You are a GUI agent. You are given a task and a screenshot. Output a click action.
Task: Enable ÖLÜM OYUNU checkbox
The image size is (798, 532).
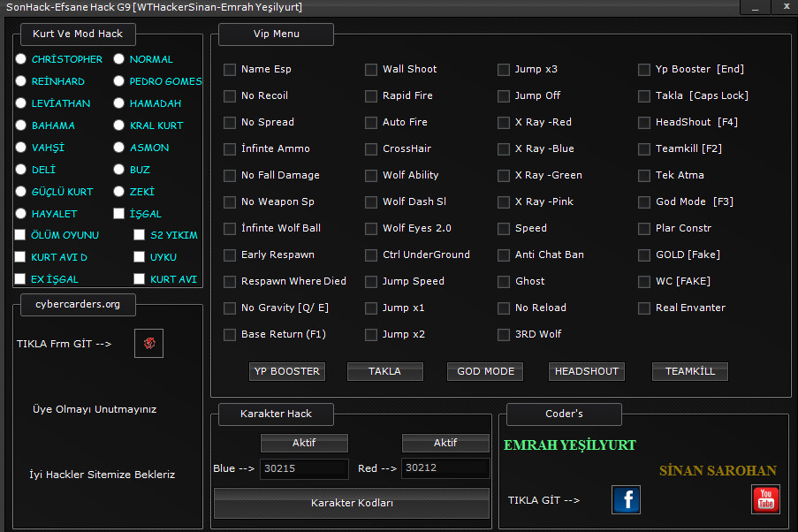pos(20,235)
